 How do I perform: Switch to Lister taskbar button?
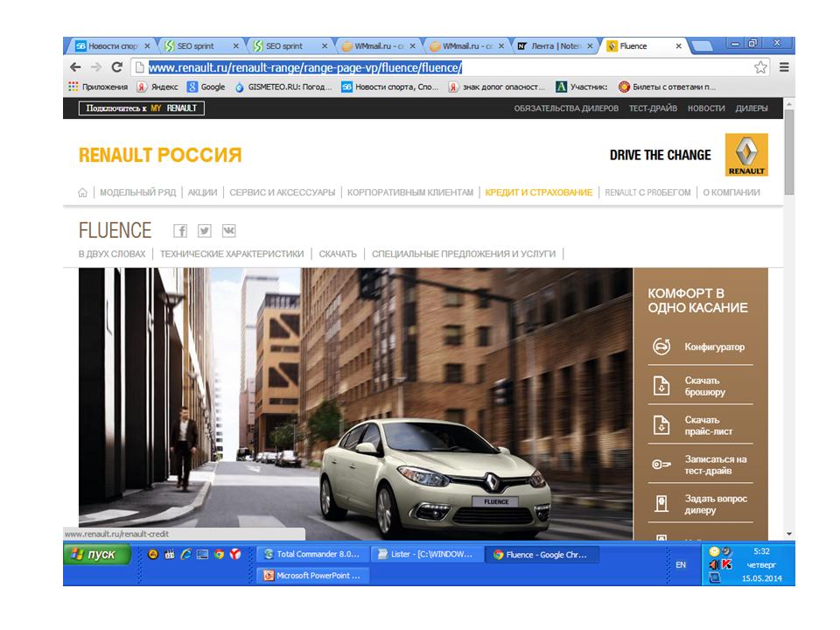(x=426, y=555)
